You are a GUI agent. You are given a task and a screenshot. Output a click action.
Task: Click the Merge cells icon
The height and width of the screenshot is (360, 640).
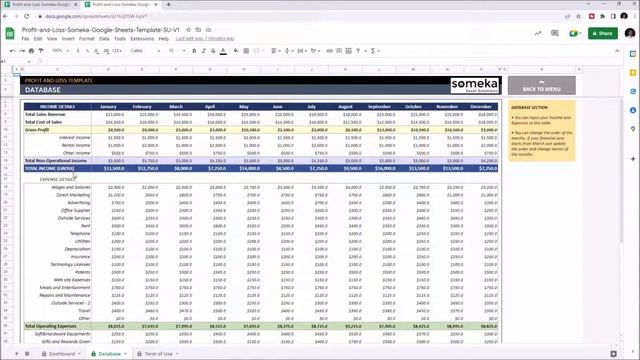tap(256, 51)
